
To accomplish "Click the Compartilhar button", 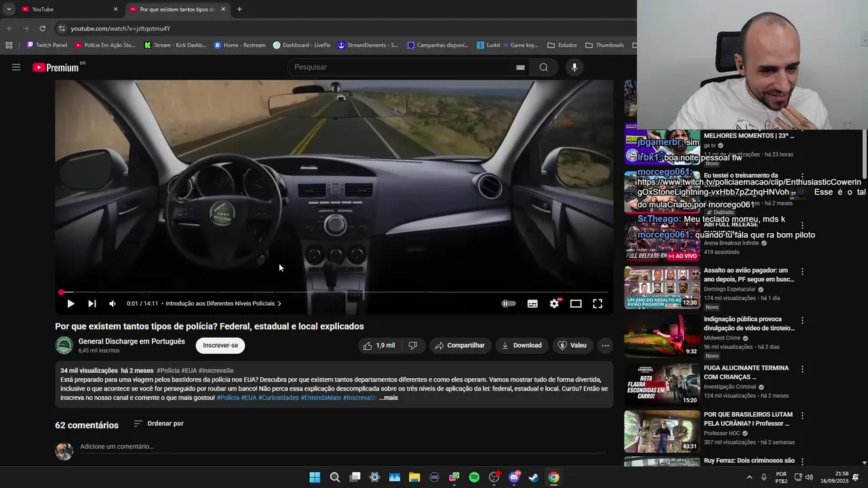I will pyautogui.click(x=460, y=346).
